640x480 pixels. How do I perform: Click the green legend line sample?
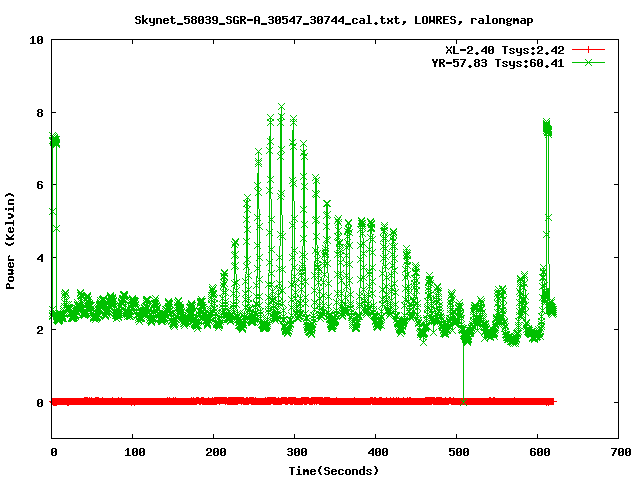(588, 62)
